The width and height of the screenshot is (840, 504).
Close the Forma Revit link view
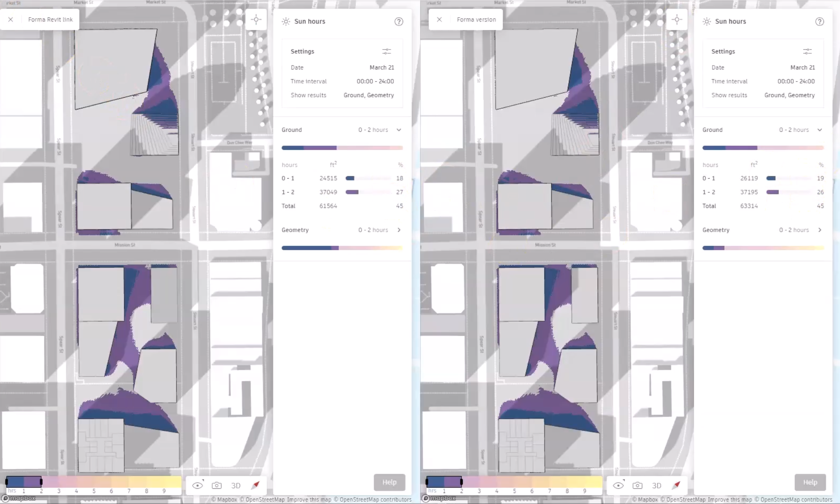(11, 20)
